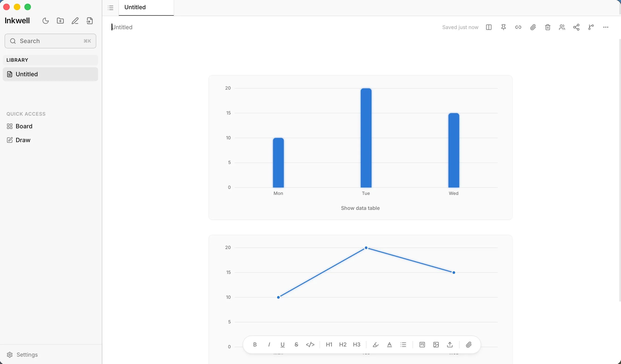The height and width of the screenshot is (364, 621).
Task: Delete the note with the trash icon
Action: [548, 27]
